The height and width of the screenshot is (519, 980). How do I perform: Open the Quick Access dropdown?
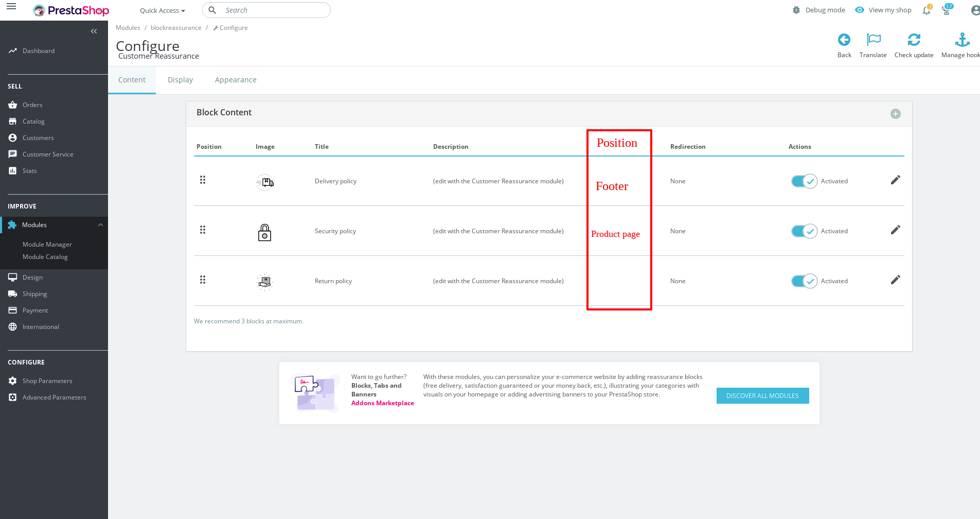(x=162, y=10)
